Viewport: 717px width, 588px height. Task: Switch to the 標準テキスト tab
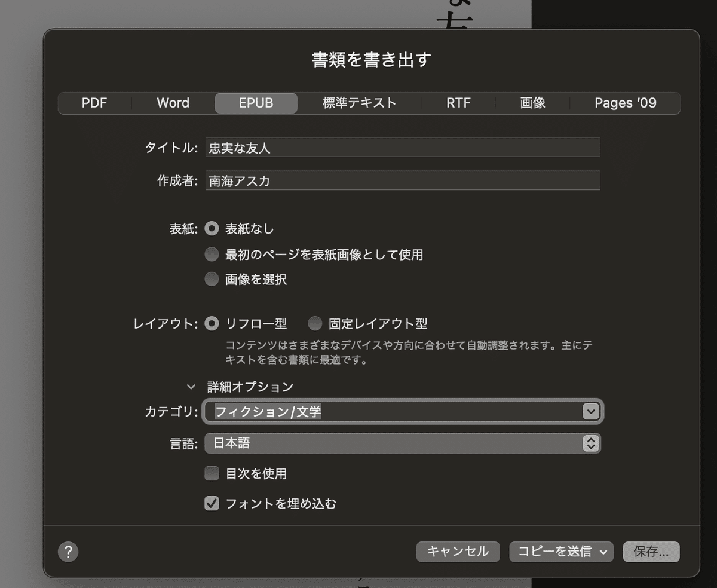[360, 103]
